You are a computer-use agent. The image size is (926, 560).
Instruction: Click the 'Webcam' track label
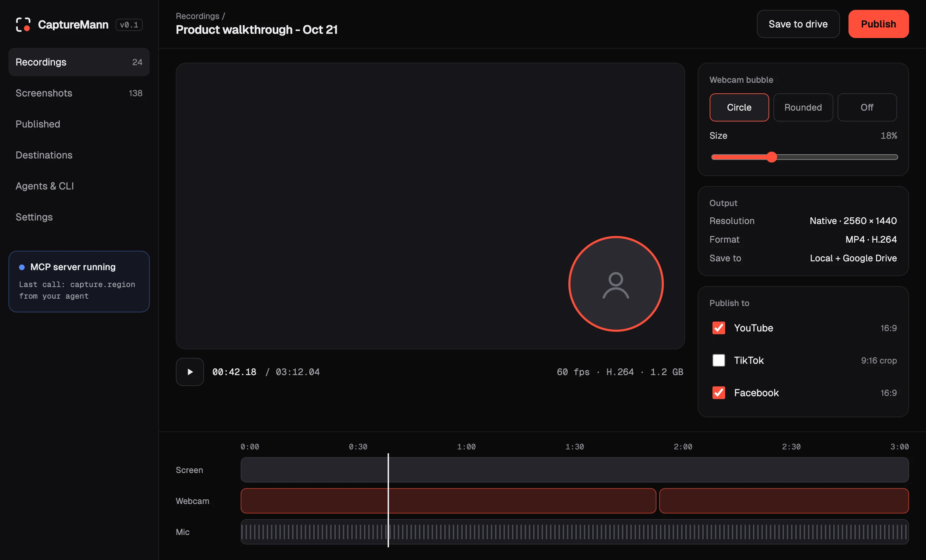(x=192, y=501)
